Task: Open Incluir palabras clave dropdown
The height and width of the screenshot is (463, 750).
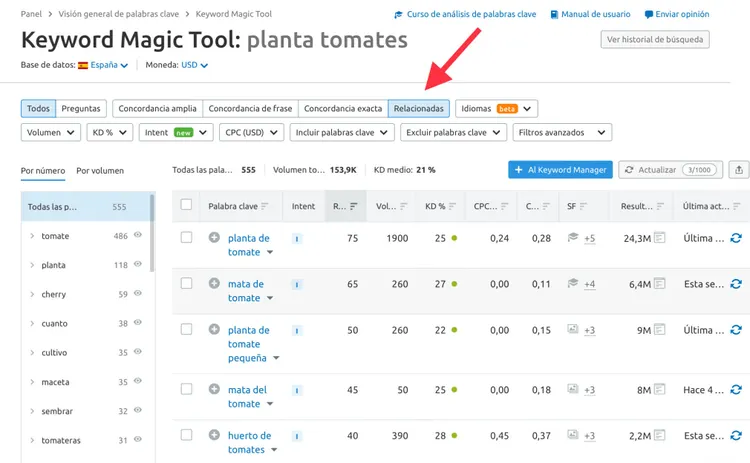Action: [342, 132]
